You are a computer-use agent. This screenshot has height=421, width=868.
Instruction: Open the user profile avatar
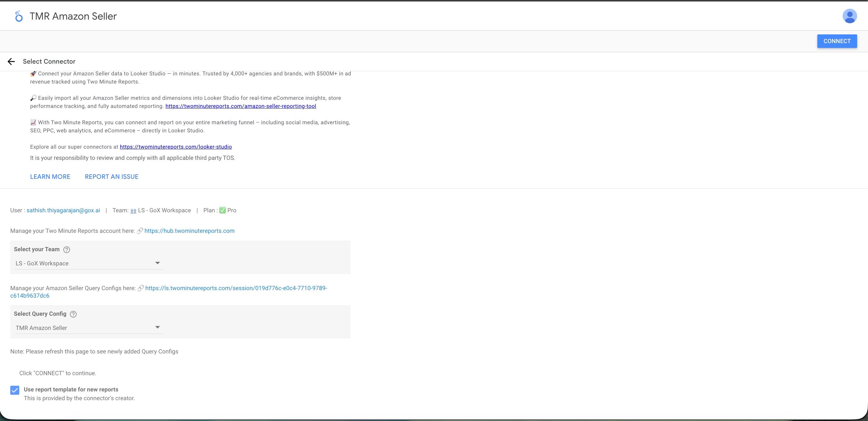pos(850,15)
